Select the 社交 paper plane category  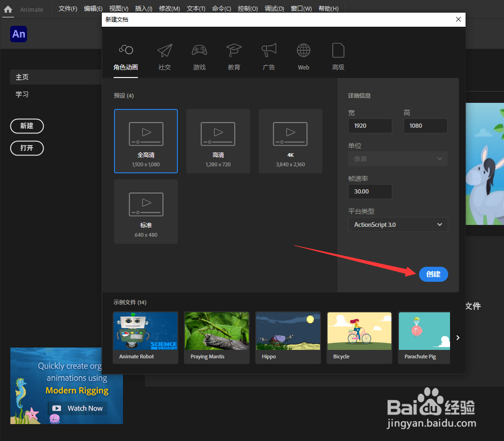(165, 57)
